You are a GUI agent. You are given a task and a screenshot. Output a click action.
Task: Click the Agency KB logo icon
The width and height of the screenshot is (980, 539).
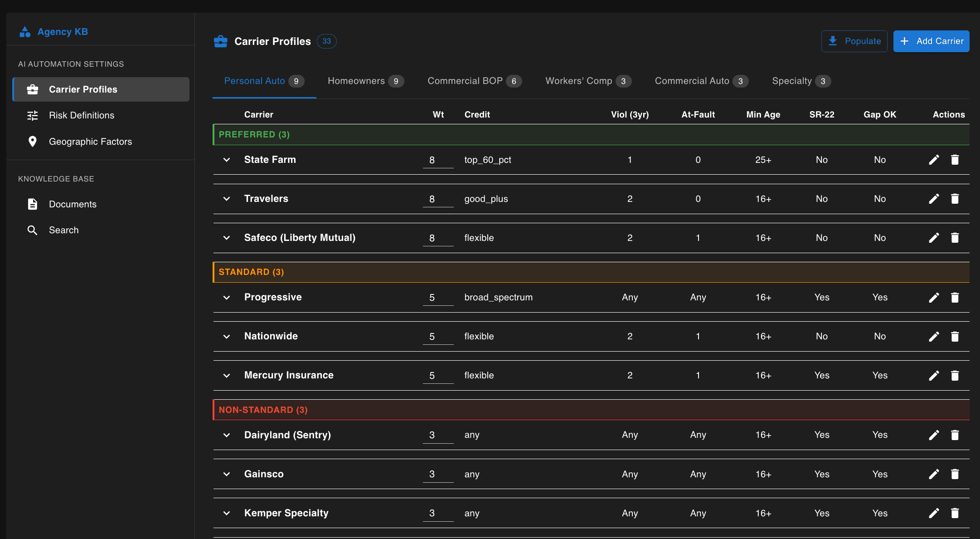click(x=25, y=32)
